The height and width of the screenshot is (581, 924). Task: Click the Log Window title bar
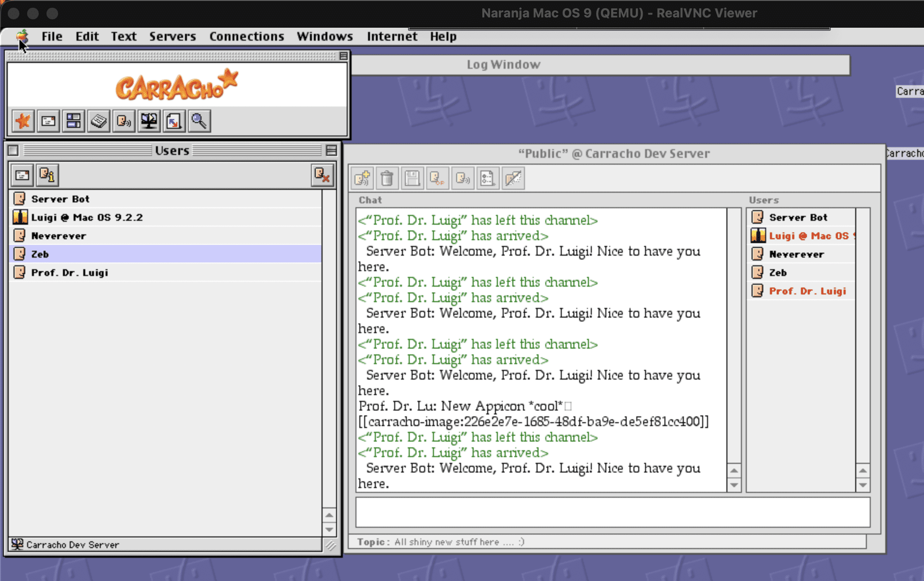pos(600,64)
